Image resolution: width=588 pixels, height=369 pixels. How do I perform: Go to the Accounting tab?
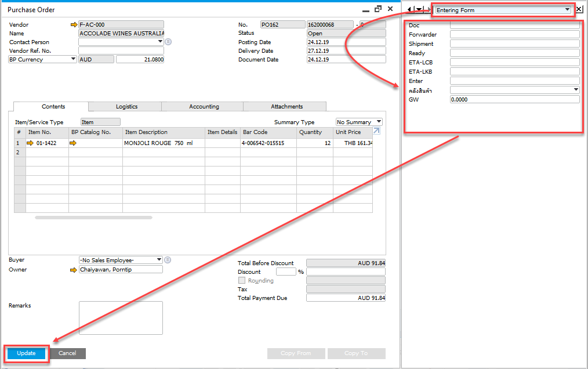204,107
